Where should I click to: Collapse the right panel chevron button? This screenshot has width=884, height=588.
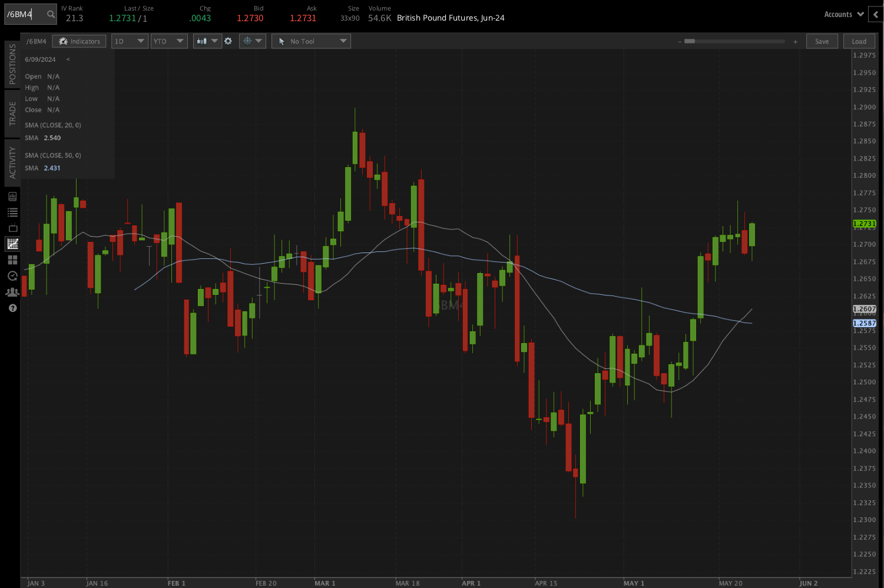(876, 15)
